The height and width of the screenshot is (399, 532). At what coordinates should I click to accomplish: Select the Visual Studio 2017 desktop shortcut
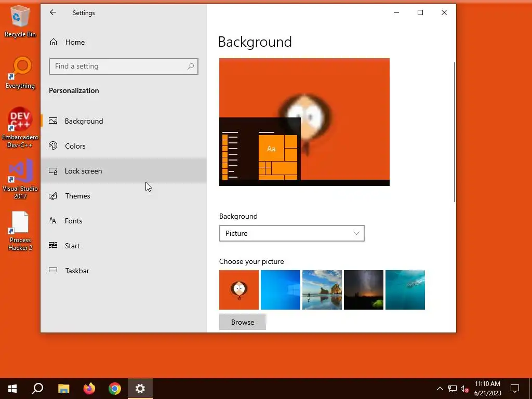pos(20,179)
